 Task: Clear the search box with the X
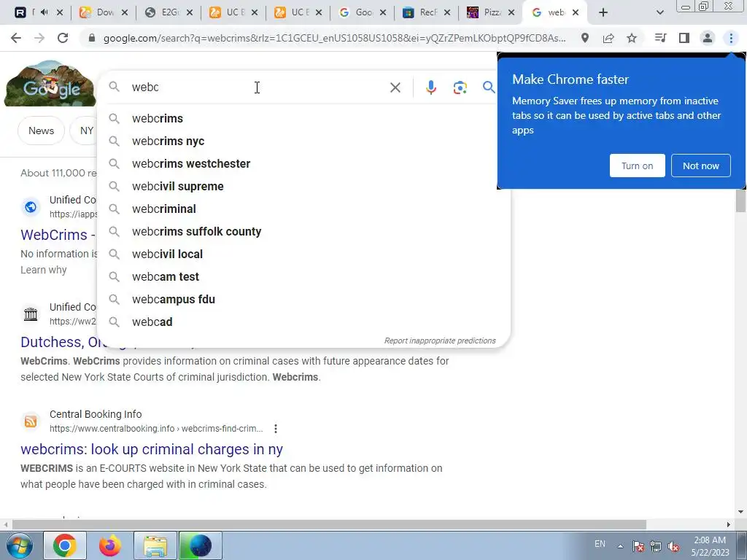pyautogui.click(x=395, y=87)
